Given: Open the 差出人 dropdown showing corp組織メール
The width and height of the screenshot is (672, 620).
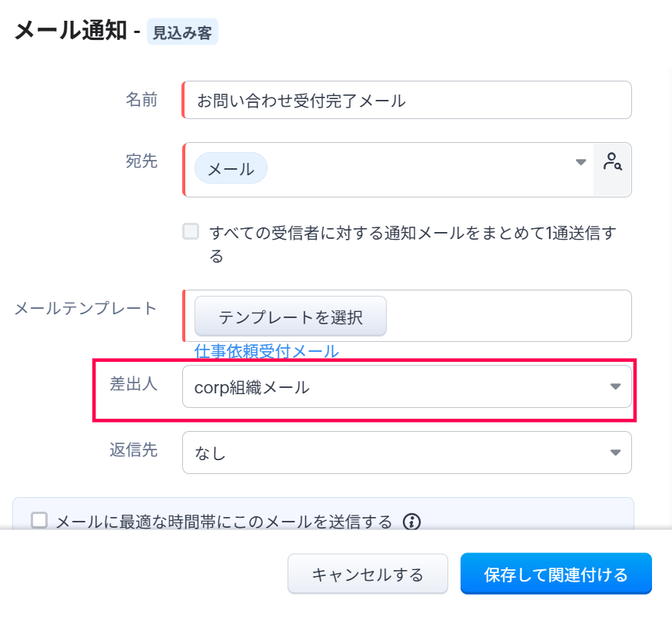Looking at the screenshot, I should coord(407,386).
